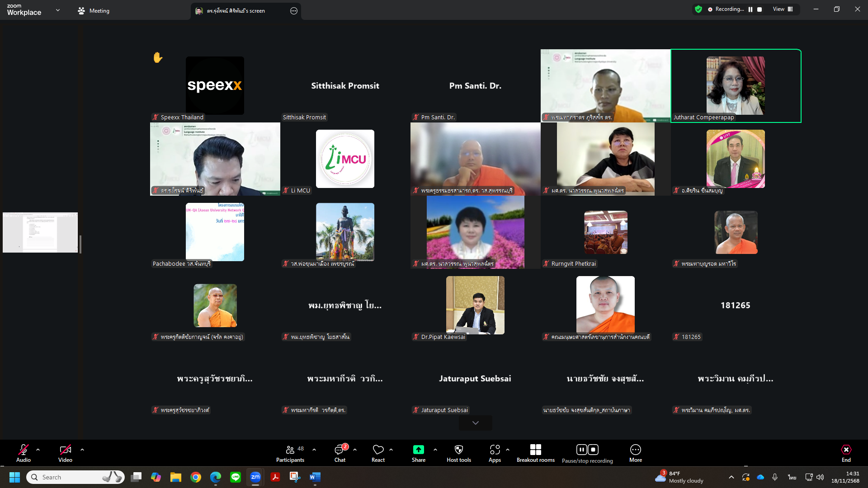Open Microsoft Word from taskbar
This screenshot has width=868, height=488.
pyautogui.click(x=315, y=477)
